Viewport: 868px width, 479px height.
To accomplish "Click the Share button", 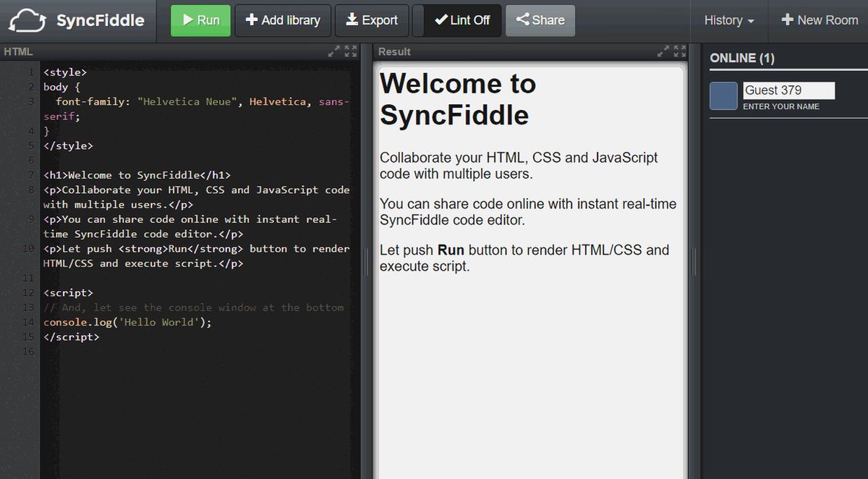I will [x=540, y=20].
